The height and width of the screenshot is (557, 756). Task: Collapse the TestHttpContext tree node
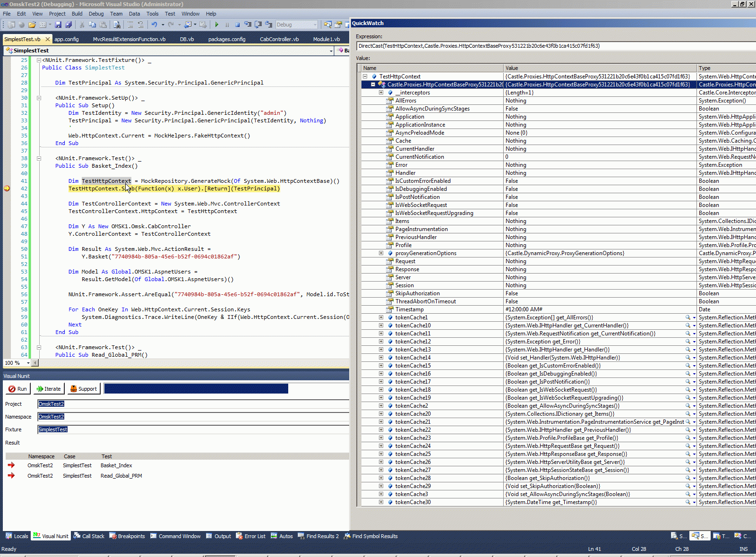[x=365, y=76]
